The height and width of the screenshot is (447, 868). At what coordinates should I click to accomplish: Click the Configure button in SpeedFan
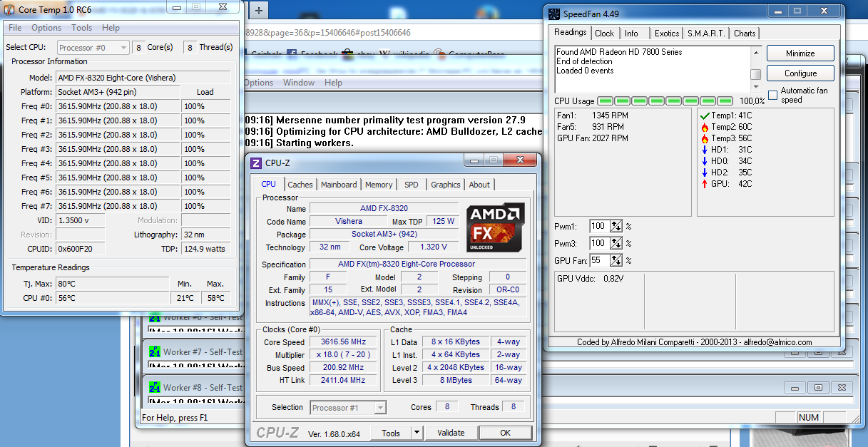click(800, 73)
